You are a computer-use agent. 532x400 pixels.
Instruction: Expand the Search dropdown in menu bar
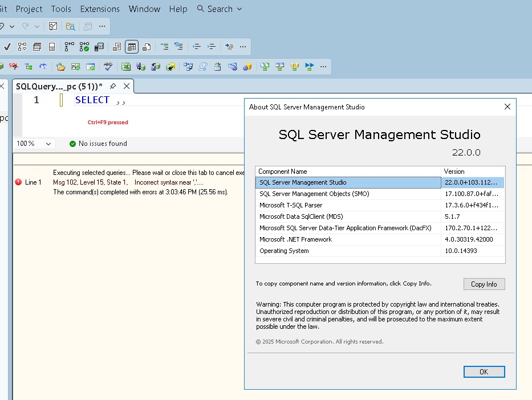239,9
